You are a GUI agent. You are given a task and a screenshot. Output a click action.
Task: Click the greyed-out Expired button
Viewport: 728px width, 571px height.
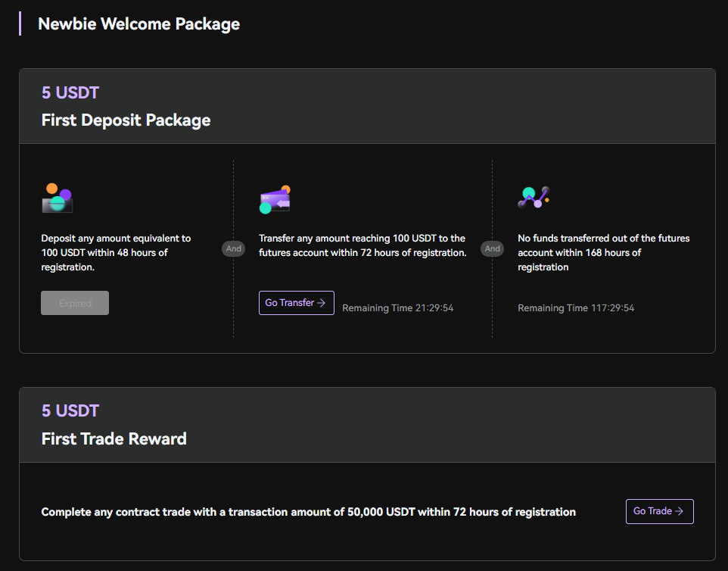(x=75, y=303)
